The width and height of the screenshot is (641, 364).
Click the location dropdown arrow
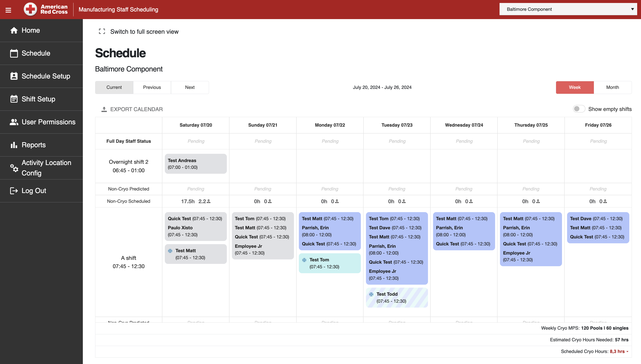[632, 9]
